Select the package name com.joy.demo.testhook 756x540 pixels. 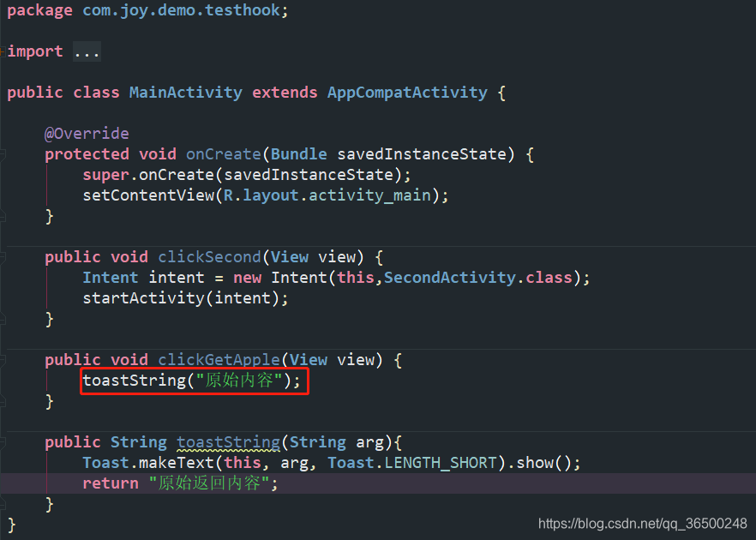point(182,10)
